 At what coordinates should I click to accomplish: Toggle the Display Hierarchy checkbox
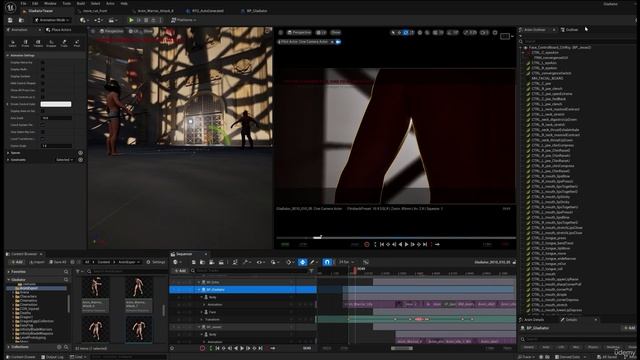click(x=43, y=62)
